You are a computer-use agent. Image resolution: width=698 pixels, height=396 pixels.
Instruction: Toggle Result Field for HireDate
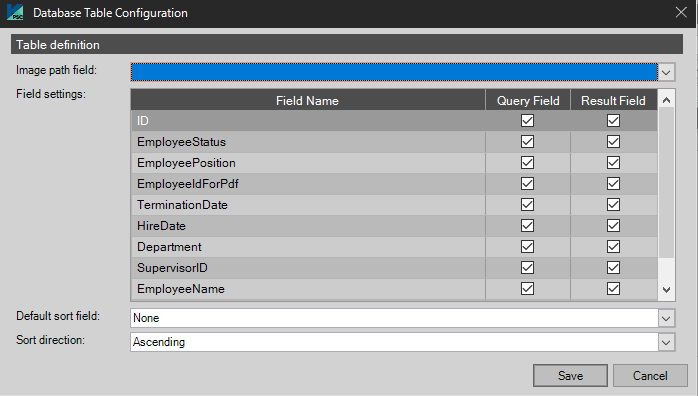point(613,226)
